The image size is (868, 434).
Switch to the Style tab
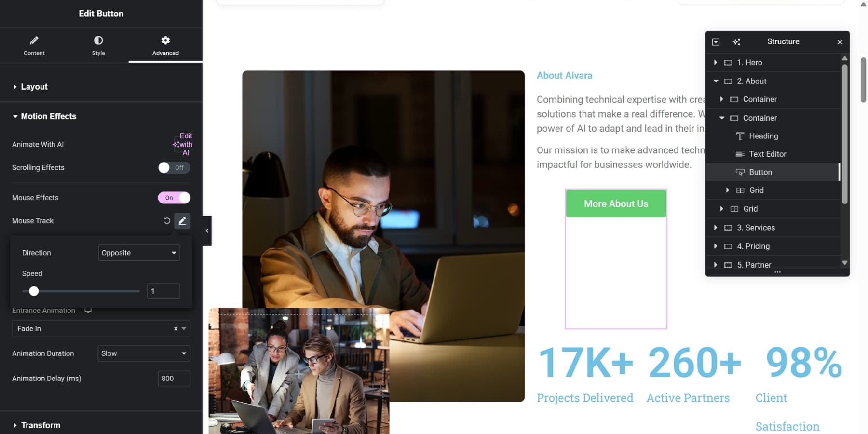coord(98,46)
